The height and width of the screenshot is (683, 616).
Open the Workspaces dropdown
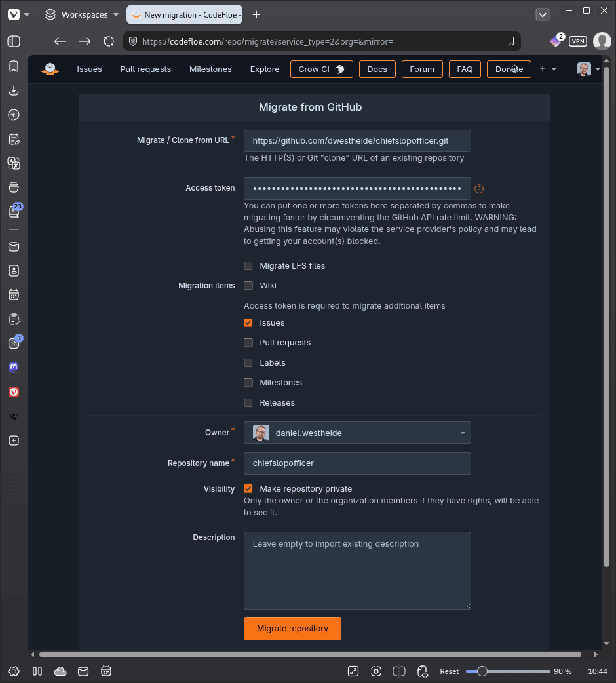click(x=82, y=14)
